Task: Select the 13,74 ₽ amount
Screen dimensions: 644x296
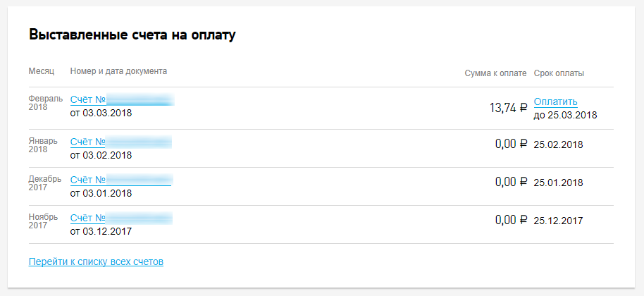Action: tap(508, 108)
